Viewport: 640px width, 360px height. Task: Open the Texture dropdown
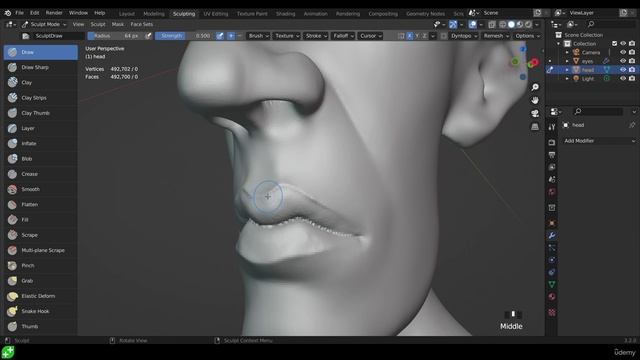click(287, 36)
